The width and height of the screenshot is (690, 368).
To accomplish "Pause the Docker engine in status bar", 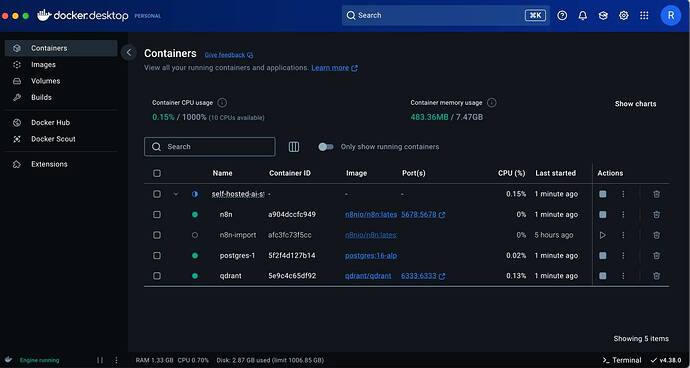I will (x=100, y=360).
